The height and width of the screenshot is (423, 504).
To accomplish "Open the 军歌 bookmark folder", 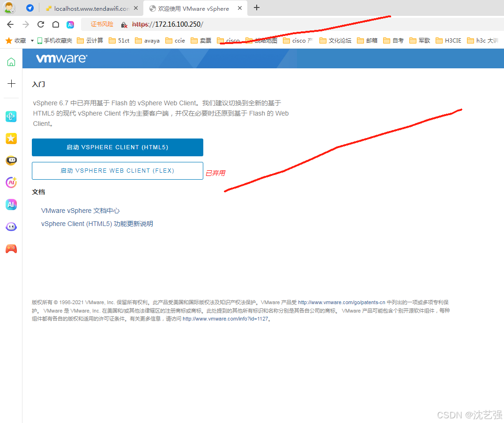I will (420, 40).
